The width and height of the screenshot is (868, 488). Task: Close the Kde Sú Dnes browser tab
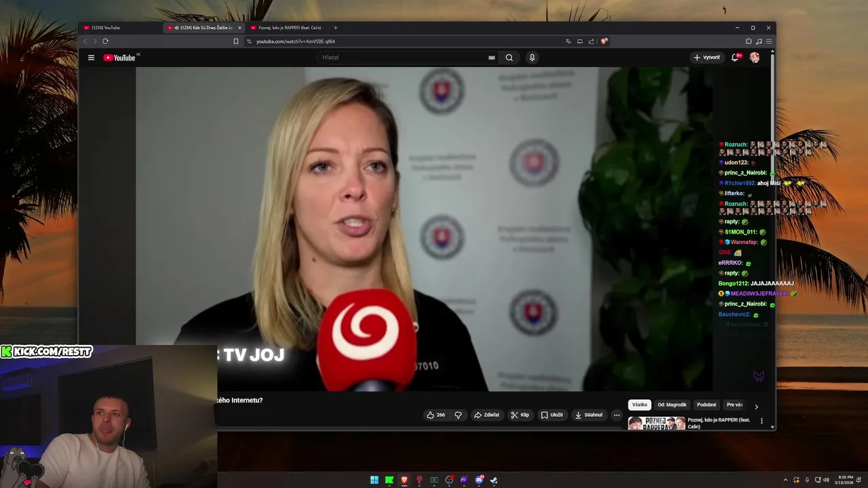pos(239,28)
